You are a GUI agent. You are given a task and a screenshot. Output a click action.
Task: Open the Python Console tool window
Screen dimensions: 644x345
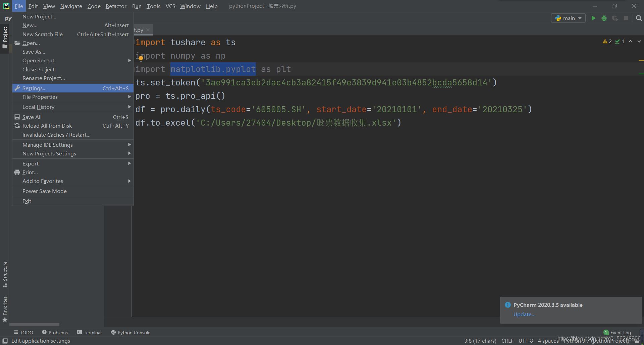[x=130, y=333]
